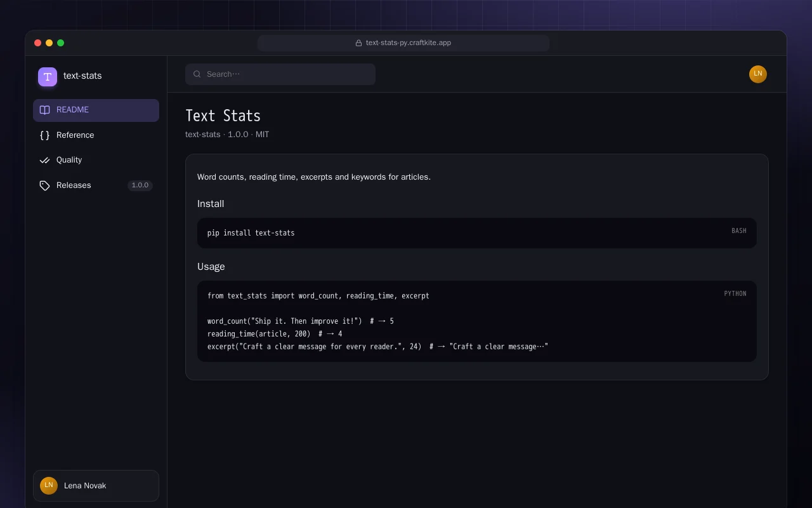Image resolution: width=812 pixels, height=508 pixels.
Task: Open the Reference section
Action: point(96,135)
